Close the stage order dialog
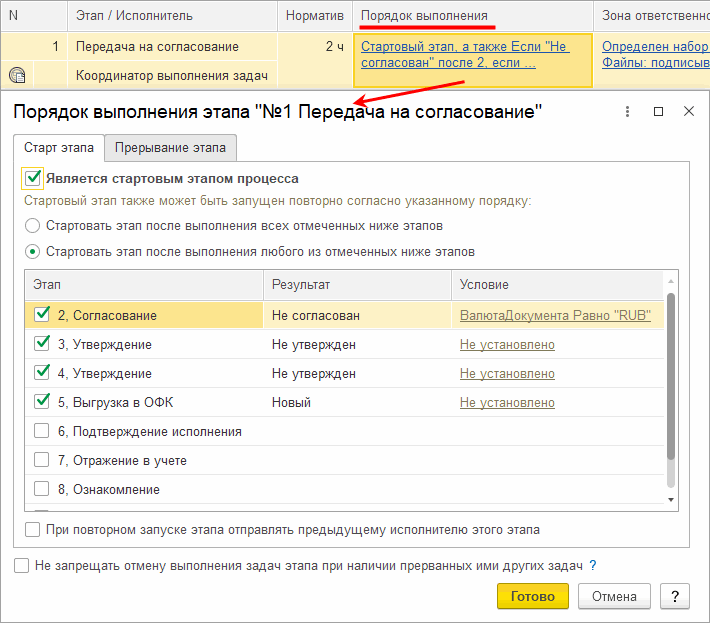Screen dimensions: 710x623 click(689, 111)
